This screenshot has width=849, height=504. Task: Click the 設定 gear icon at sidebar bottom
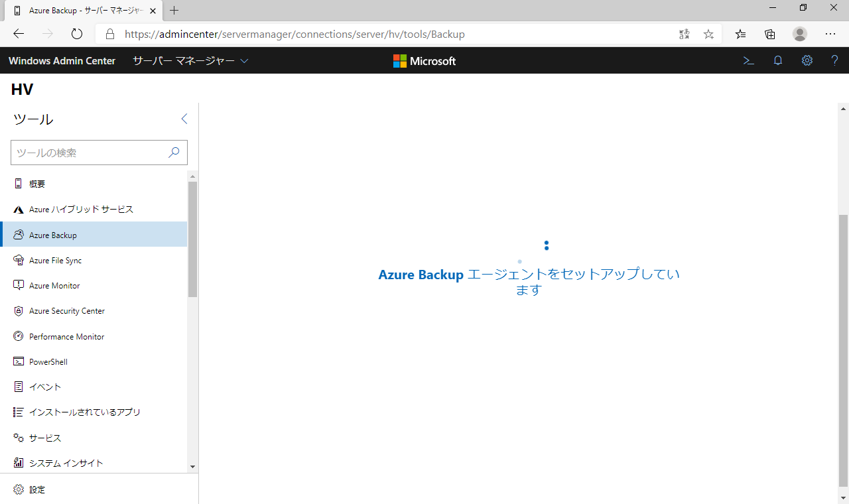coord(18,489)
